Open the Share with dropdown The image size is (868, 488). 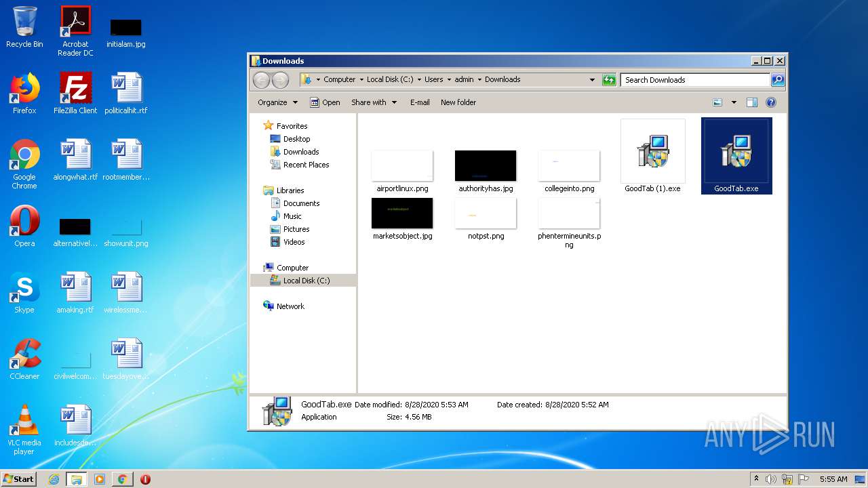coord(374,102)
